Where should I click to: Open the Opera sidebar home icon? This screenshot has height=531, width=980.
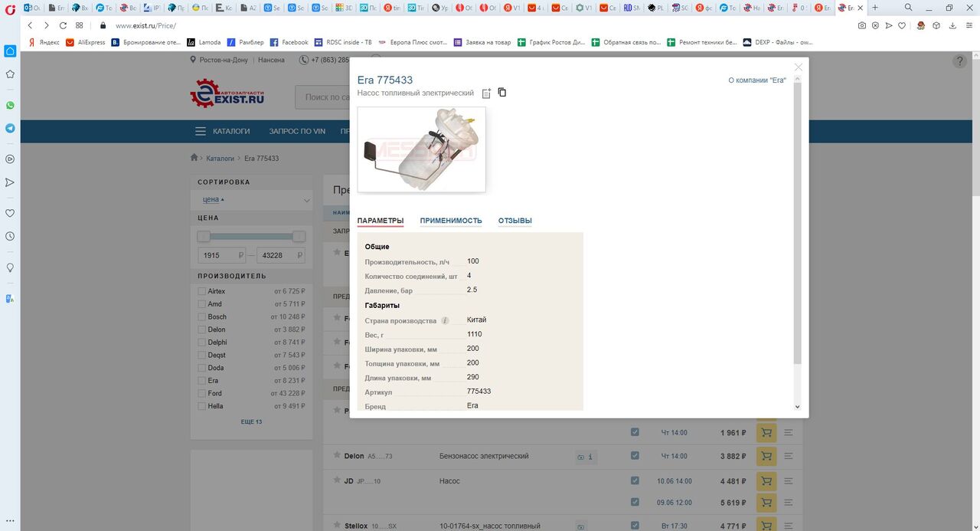tap(10, 51)
